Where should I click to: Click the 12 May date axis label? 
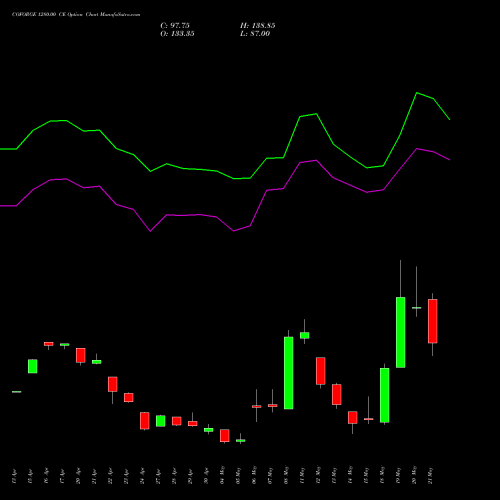318,476
